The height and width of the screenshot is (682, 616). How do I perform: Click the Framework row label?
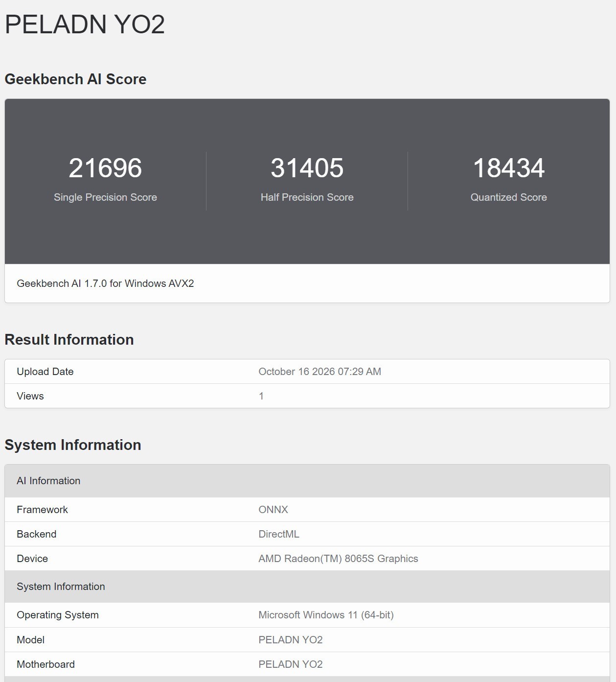click(x=42, y=510)
